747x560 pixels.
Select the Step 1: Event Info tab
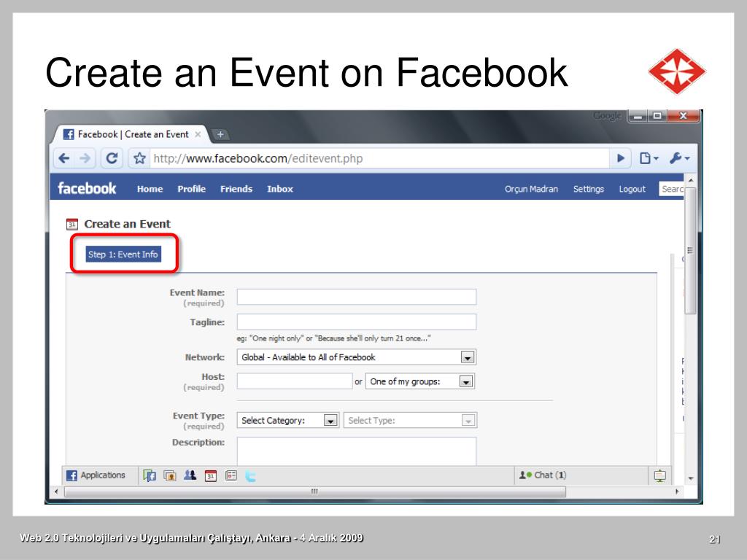coord(123,254)
